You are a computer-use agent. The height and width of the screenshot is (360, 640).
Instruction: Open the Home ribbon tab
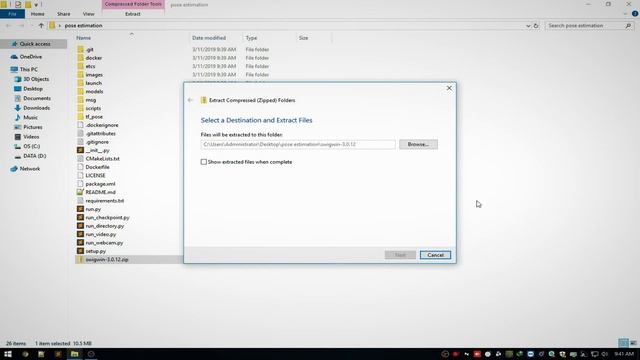(38, 14)
